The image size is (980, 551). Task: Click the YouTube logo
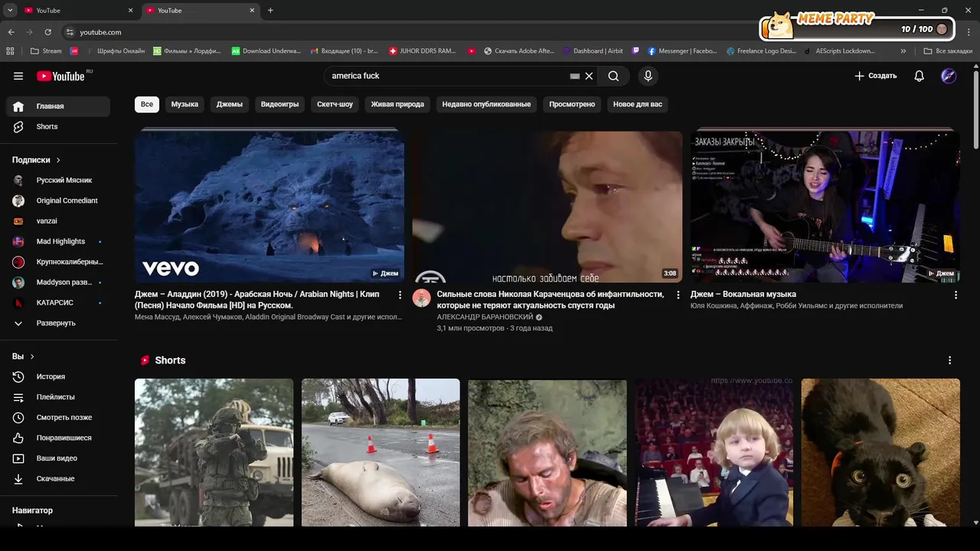point(60,76)
